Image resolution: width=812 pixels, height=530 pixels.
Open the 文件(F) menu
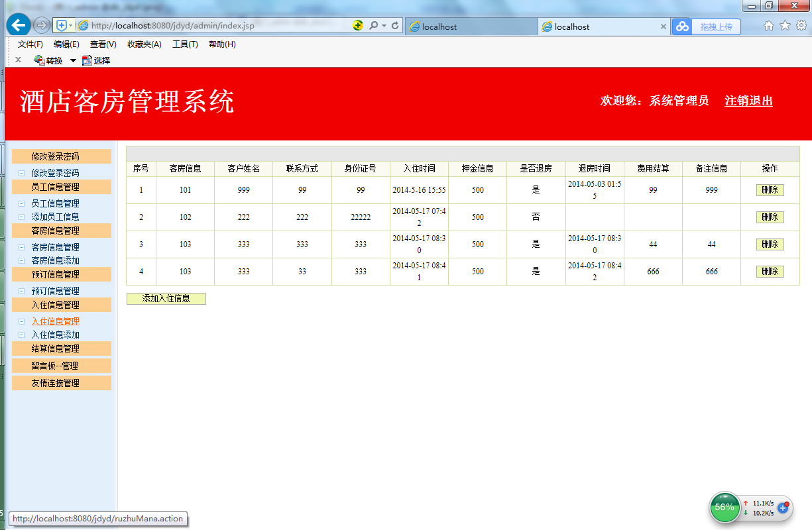(30, 44)
